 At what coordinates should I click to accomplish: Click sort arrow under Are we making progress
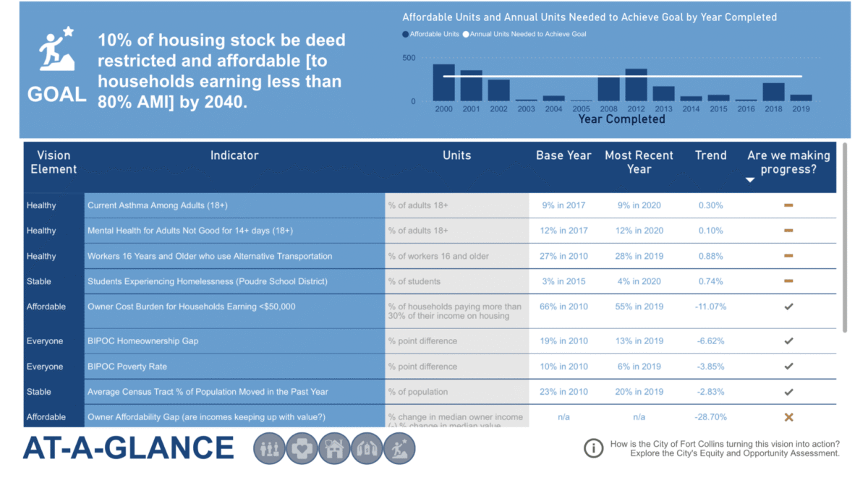pos(750,180)
